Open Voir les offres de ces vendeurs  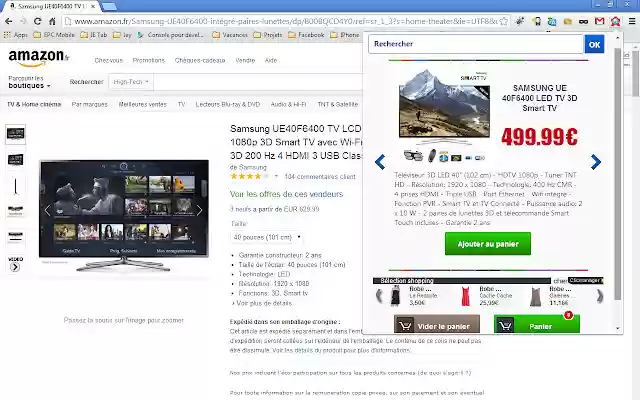click(x=287, y=194)
